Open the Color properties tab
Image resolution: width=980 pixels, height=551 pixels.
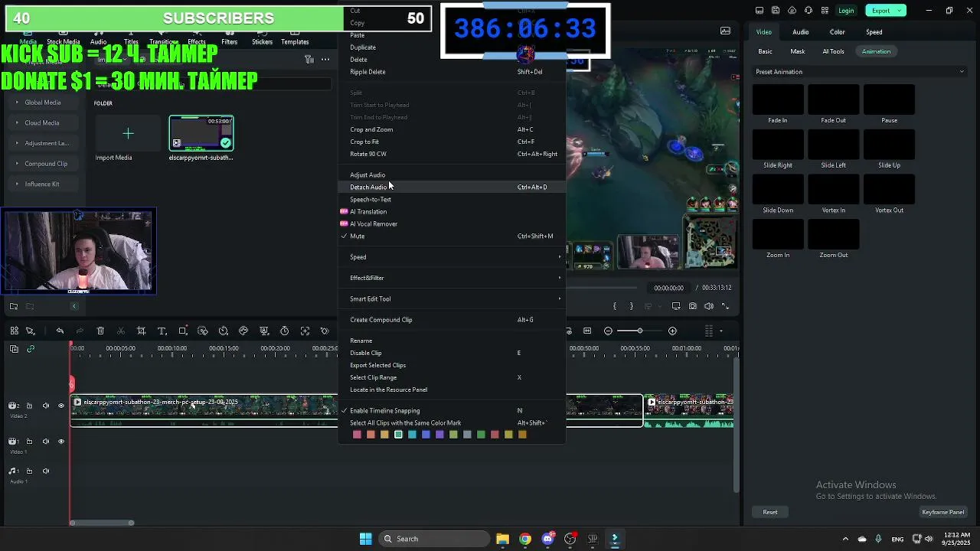click(837, 32)
